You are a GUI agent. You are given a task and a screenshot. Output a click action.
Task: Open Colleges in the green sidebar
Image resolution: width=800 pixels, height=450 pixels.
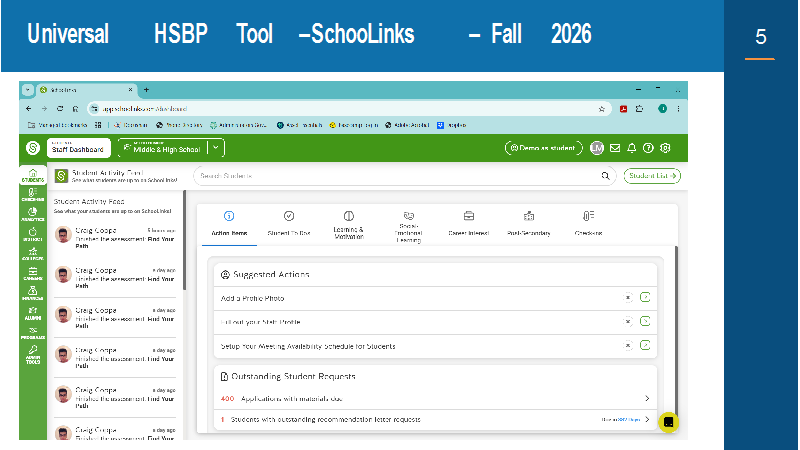tap(33, 254)
